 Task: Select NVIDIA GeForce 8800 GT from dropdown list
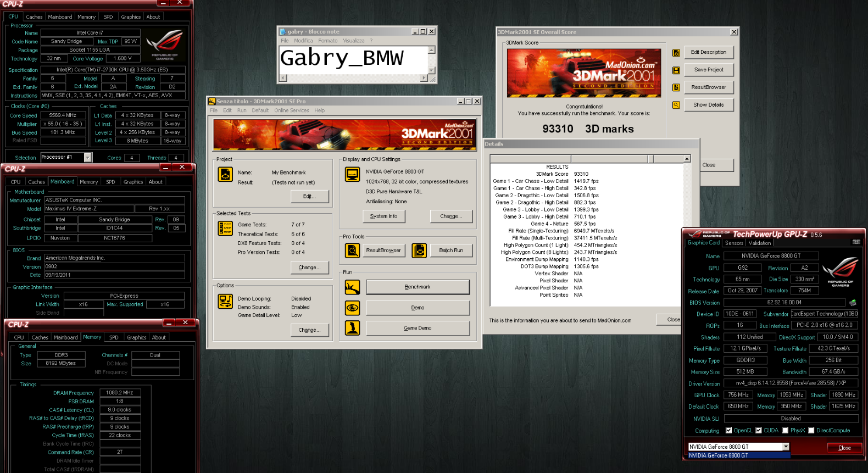739,455
